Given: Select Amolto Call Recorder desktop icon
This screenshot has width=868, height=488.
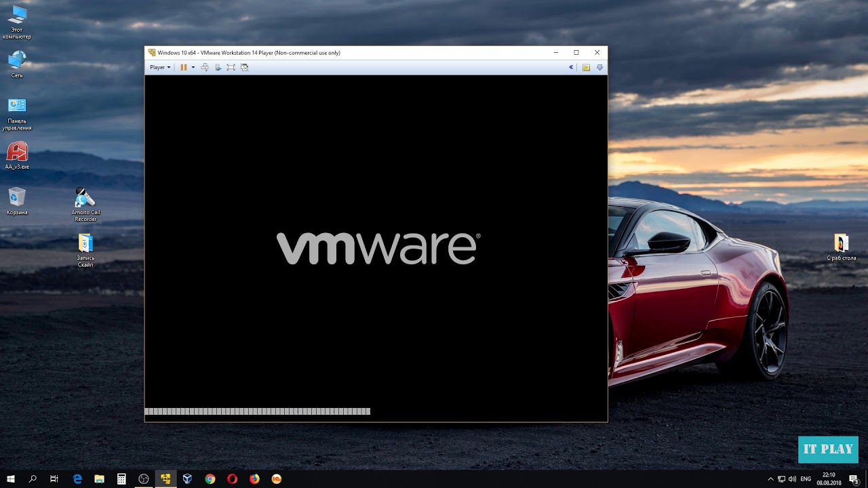Looking at the screenshot, I should 85,205.
